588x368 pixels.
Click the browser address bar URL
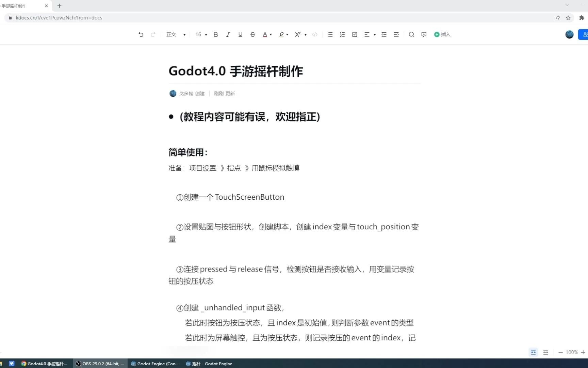point(59,18)
